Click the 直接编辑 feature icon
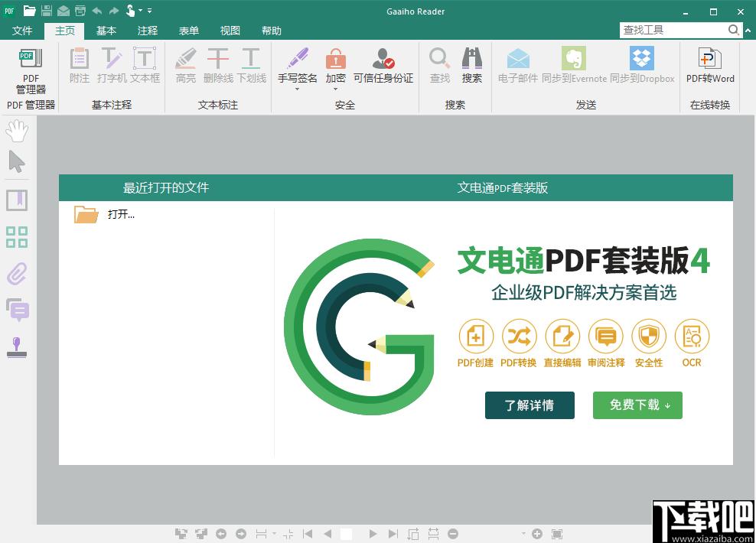 (562, 337)
